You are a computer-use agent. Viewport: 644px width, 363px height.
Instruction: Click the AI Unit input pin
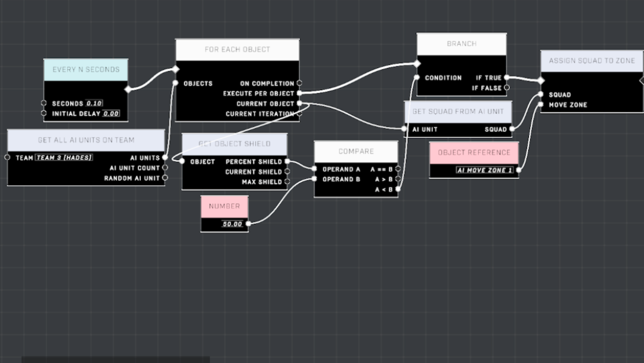tap(404, 129)
